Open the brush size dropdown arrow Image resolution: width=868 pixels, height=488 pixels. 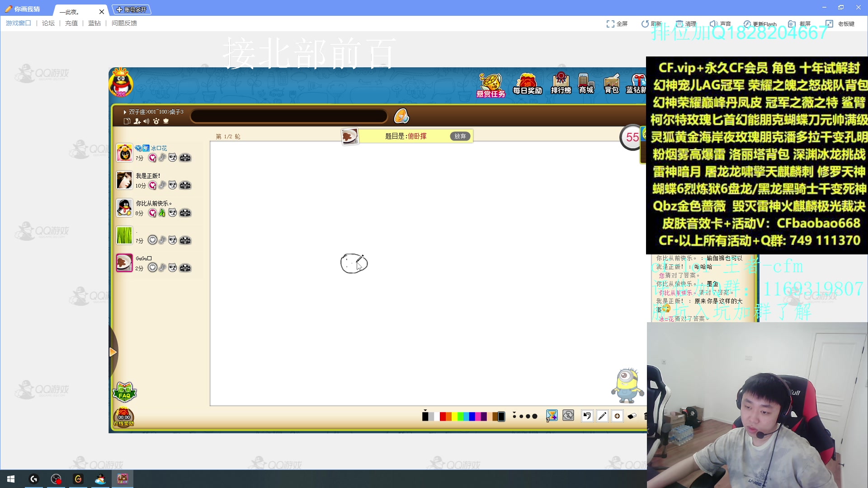(x=514, y=412)
